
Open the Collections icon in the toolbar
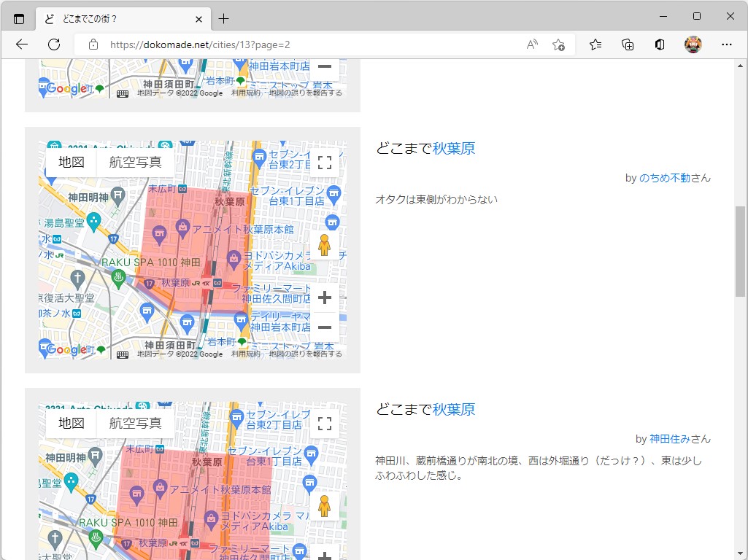628,44
